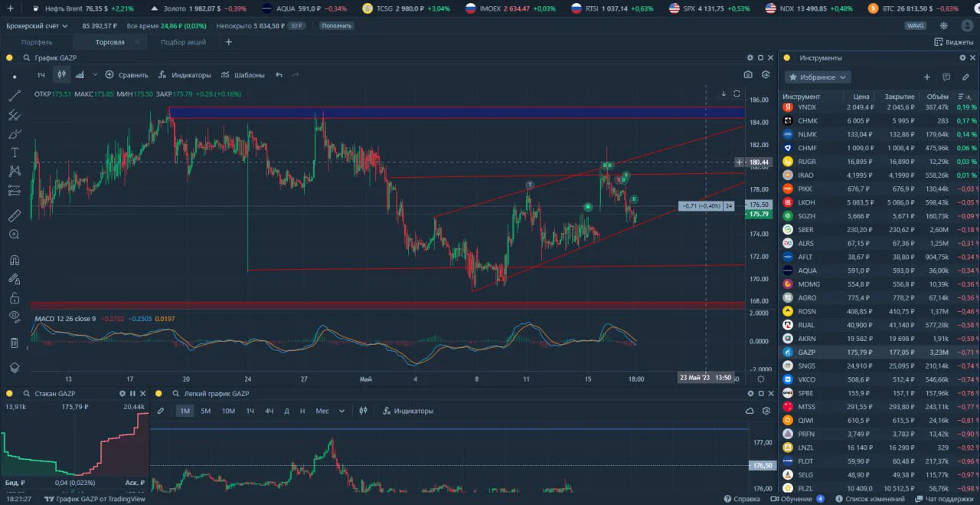Select the 4Ч timeframe in the light chart
Viewport: 980px width, 505px height.
[x=269, y=411]
